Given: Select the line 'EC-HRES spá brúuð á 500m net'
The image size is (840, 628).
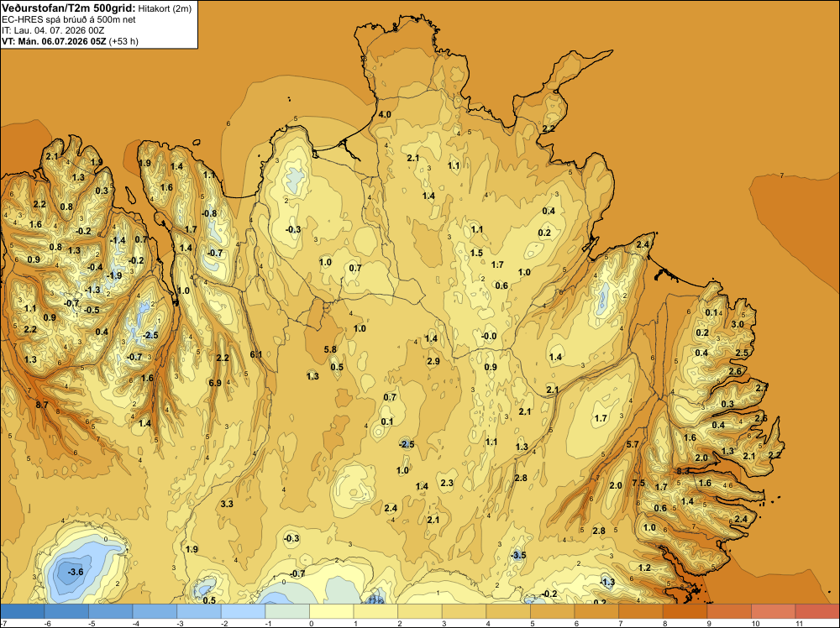Looking at the screenshot, I should click(x=69, y=20).
